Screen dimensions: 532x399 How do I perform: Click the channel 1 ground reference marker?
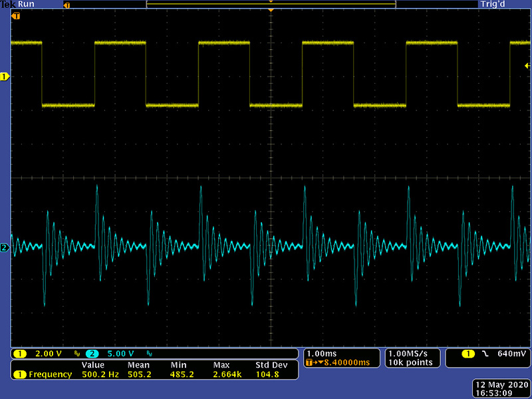click(x=5, y=76)
